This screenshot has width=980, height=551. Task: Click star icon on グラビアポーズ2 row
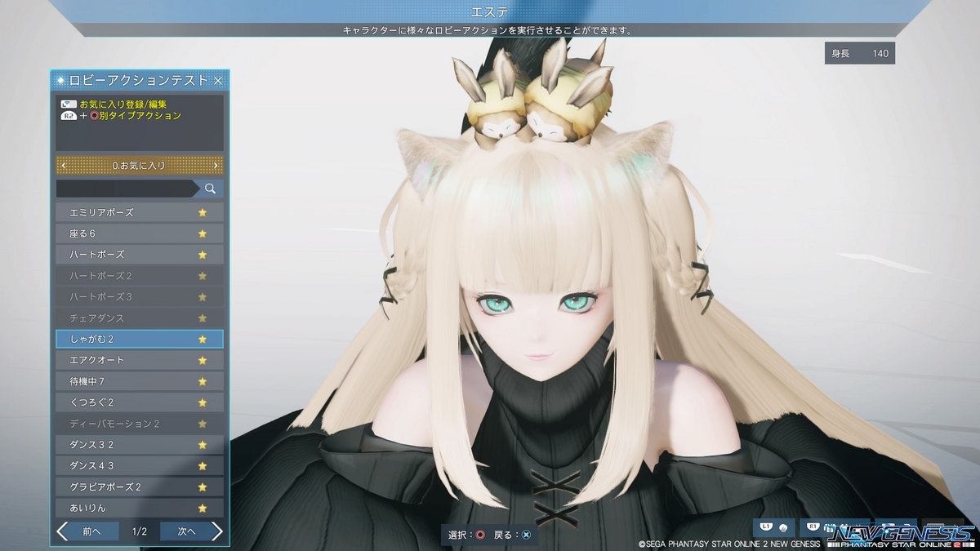click(203, 487)
